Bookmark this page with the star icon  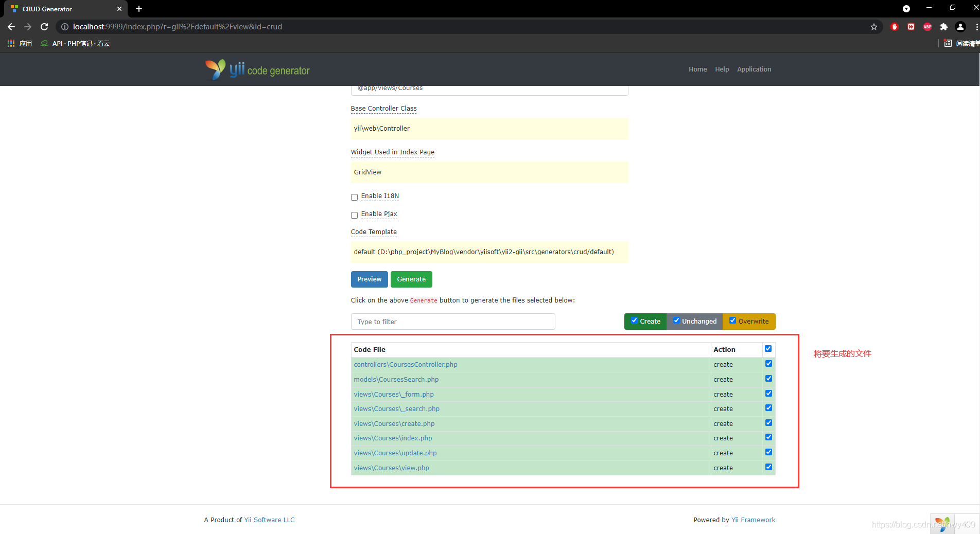(873, 27)
